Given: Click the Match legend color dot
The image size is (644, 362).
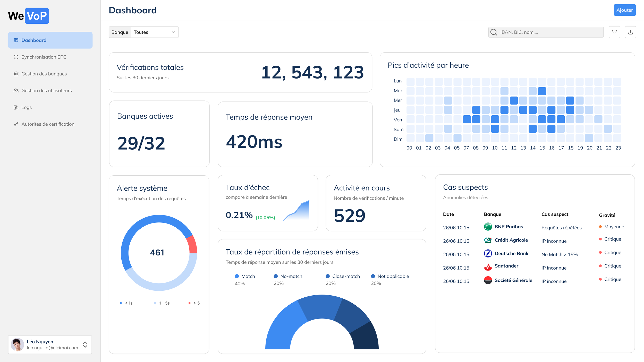Looking at the screenshot, I should tap(237, 276).
